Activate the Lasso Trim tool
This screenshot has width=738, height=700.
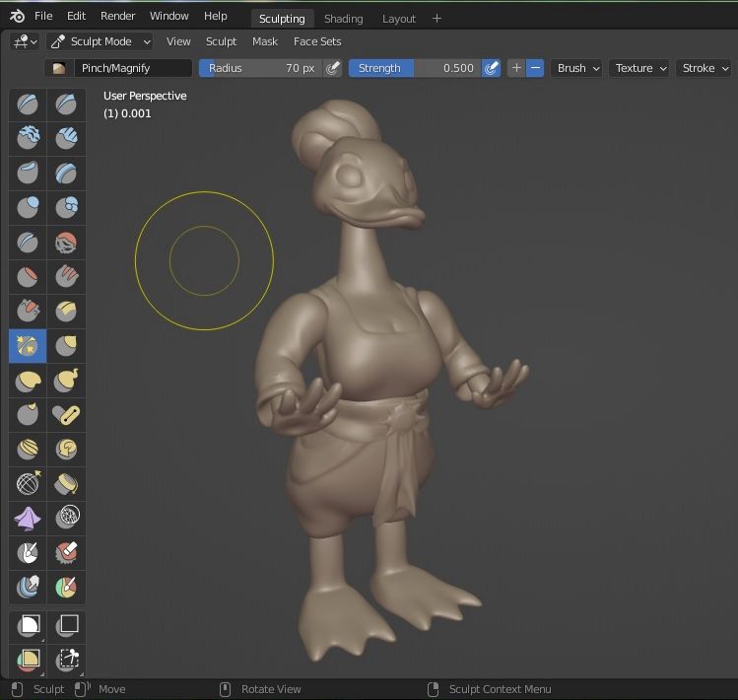pyautogui.click(x=66, y=659)
